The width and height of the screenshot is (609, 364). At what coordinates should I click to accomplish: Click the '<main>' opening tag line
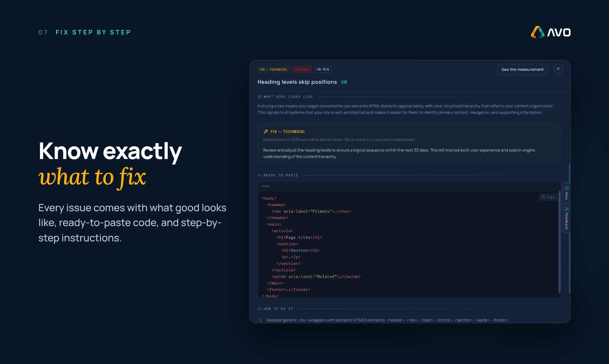point(274,224)
